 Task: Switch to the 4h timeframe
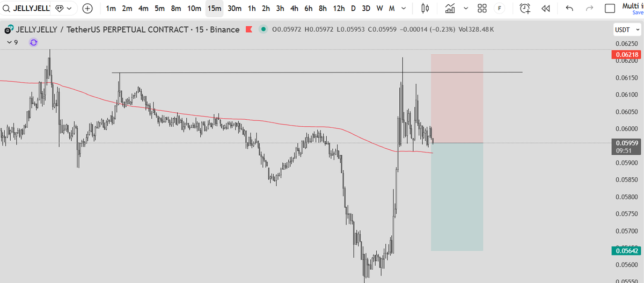[294, 9]
